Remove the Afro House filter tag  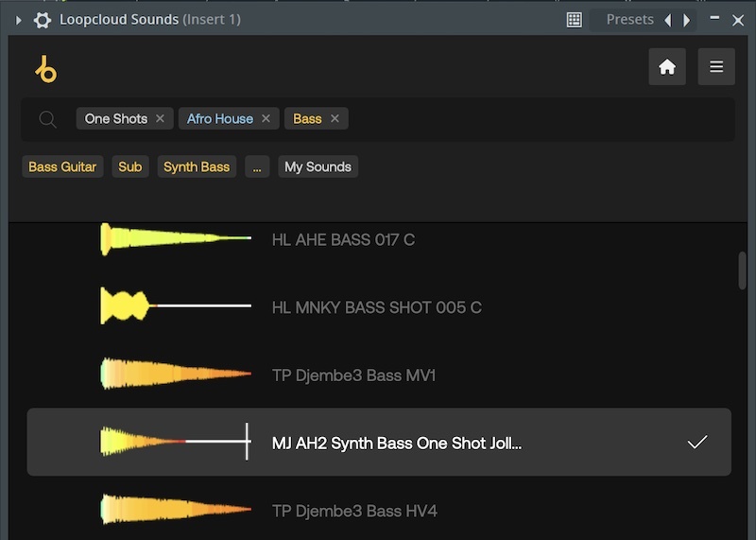coord(266,119)
